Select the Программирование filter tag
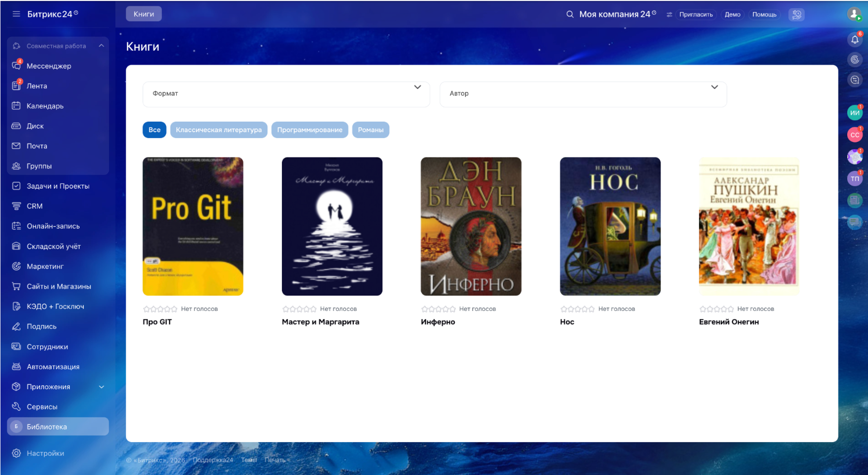 [x=309, y=130]
